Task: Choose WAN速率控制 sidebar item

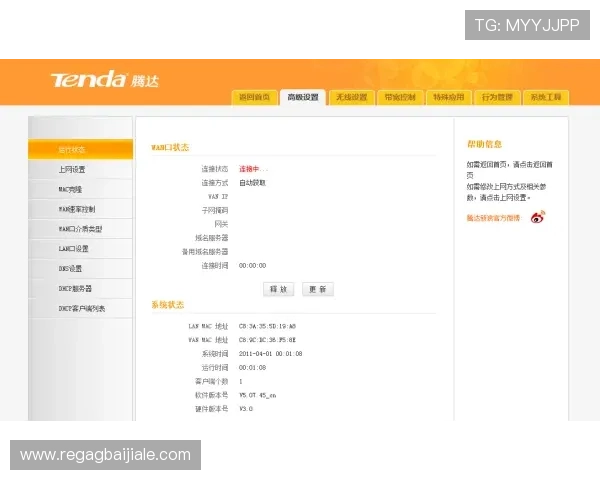Action: (81, 209)
